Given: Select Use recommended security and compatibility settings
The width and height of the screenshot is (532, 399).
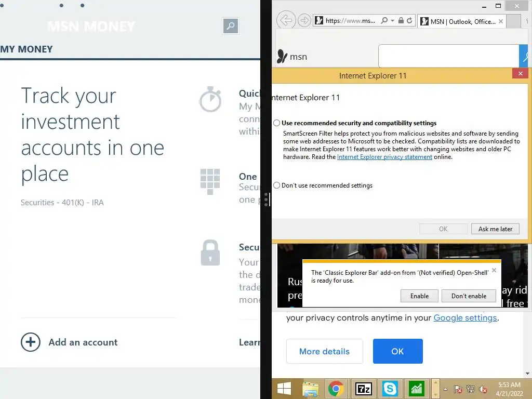Looking at the screenshot, I should 277,123.
